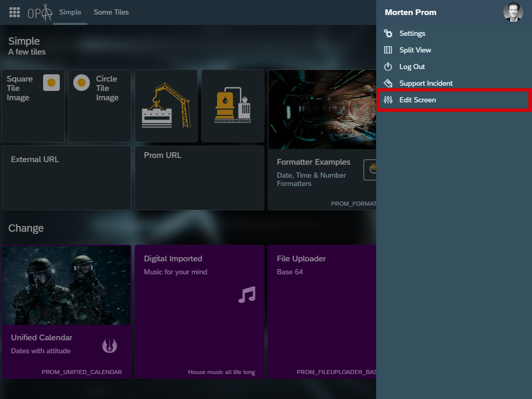532x399 pixels.
Task: Open the Square Tile Image tile
Action: [x=33, y=106]
